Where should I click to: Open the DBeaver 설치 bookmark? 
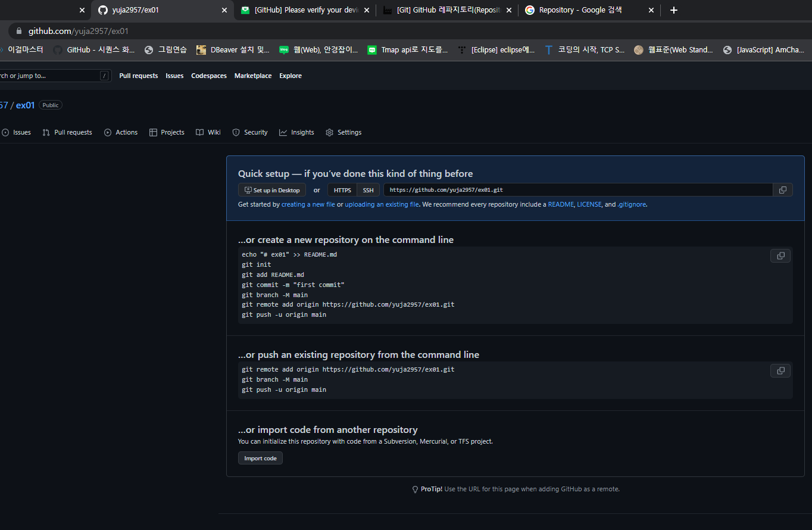pos(233,50)
